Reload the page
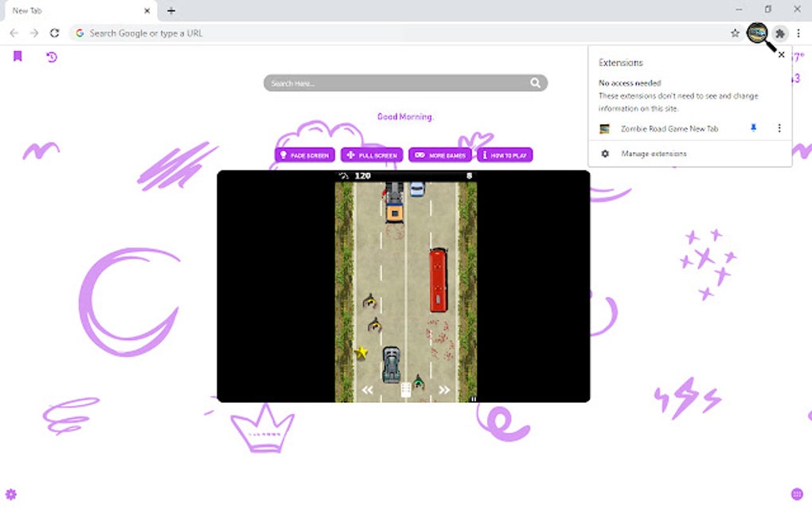The height and width of the screenshot is (508, 812). point(54,33)
